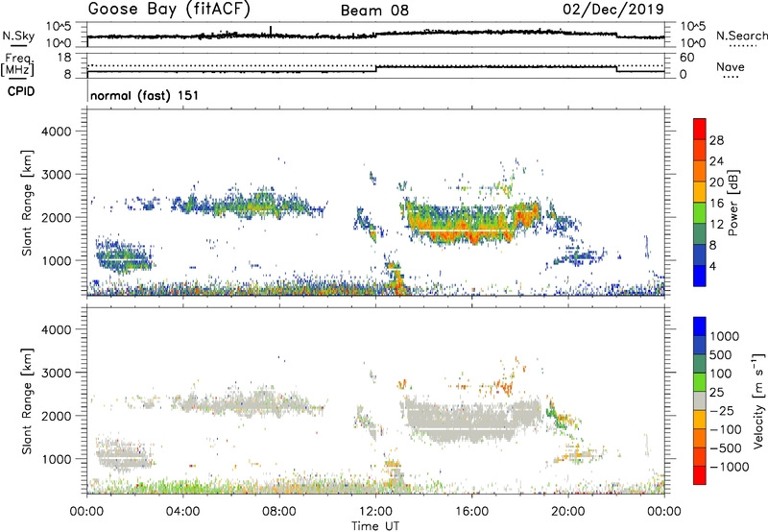Viewport: 768px width, 532px height.
Task: Select the "Beam 08" heading
Action: (x=374, y=11)
